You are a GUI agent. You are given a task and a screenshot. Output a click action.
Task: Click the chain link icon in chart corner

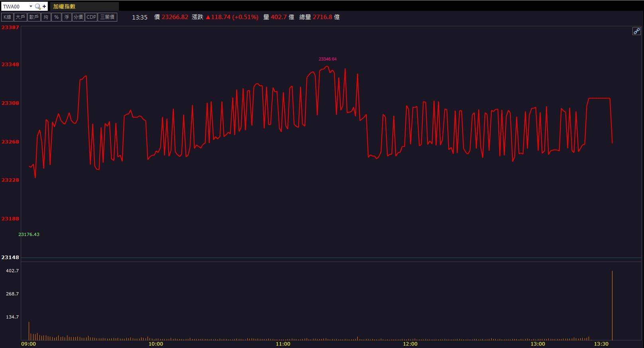click(636, 31)
